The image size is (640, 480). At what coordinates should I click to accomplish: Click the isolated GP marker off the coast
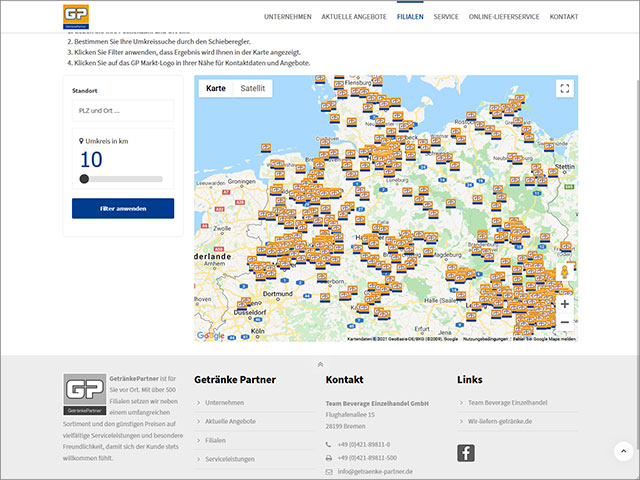coord(266,148)
